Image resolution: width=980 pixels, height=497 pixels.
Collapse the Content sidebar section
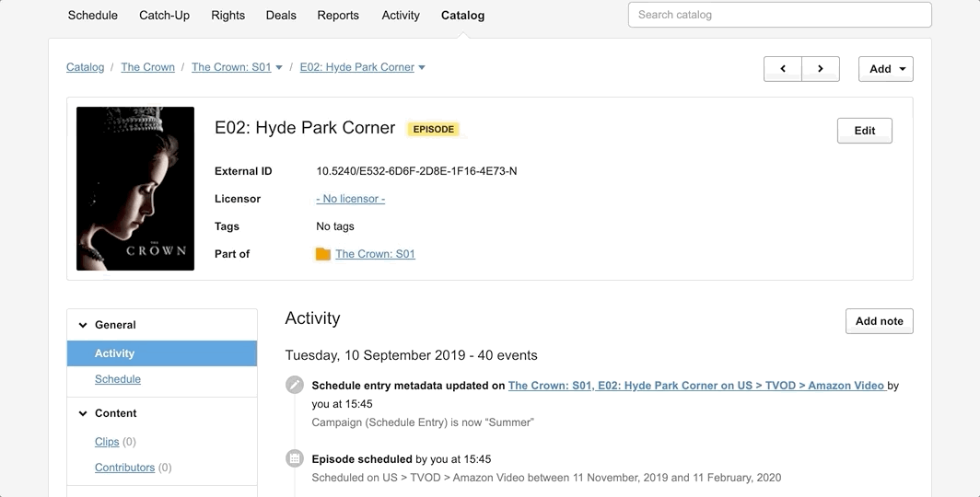click(x=83, y=413)
